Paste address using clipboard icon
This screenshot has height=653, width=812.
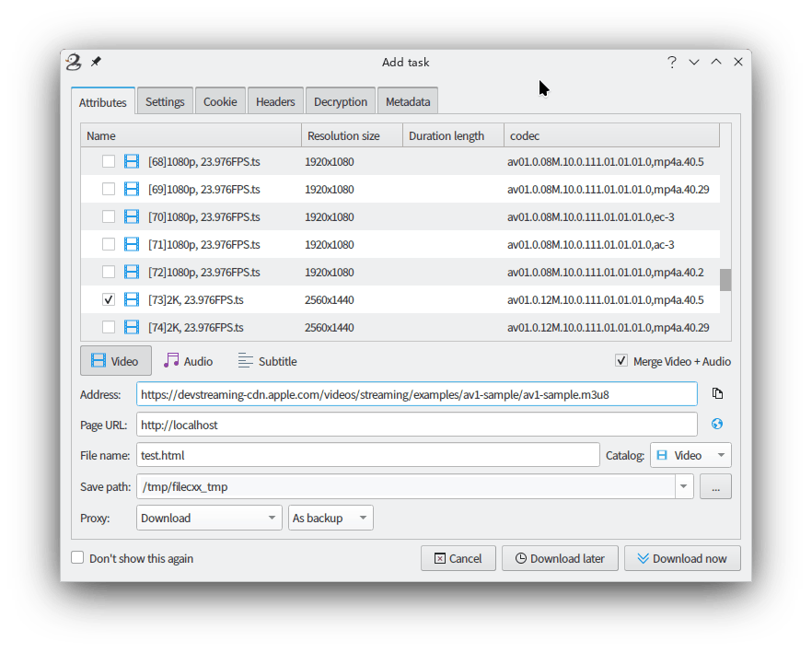pyautogui.click(x=717, y=394)
